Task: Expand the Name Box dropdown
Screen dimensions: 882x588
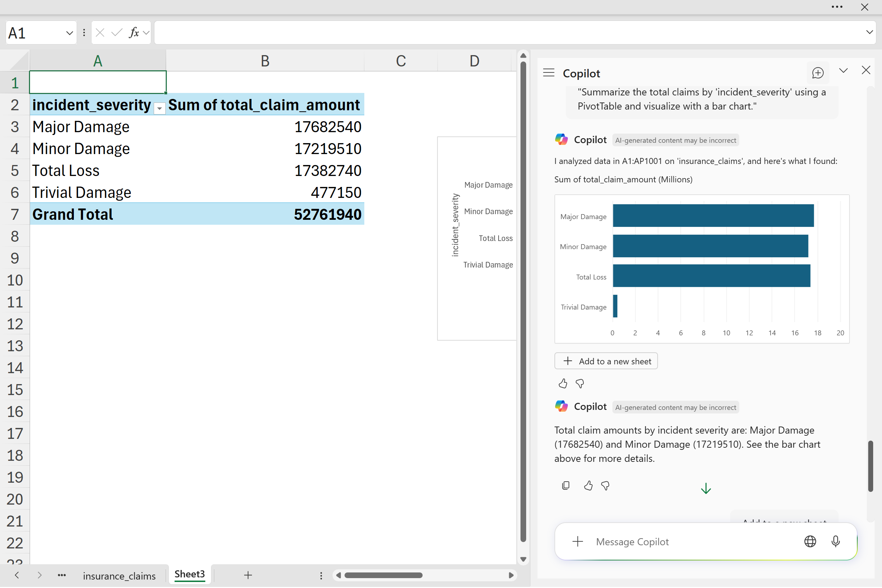Action: pos(69,33)
